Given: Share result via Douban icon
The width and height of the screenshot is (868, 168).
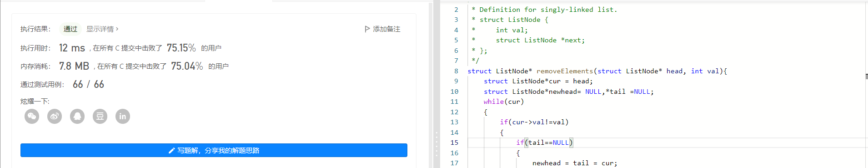Looking at the screenshot, I should click(x=100, y=116).
